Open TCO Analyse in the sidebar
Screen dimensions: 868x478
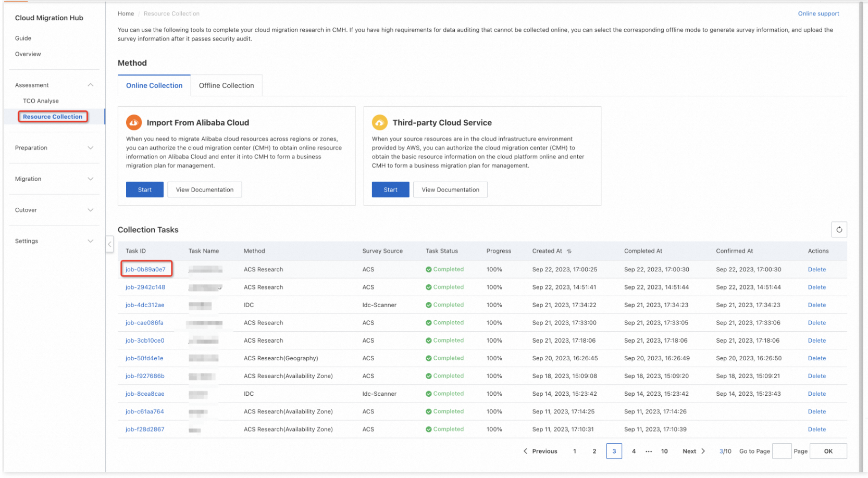click(41, 101)
